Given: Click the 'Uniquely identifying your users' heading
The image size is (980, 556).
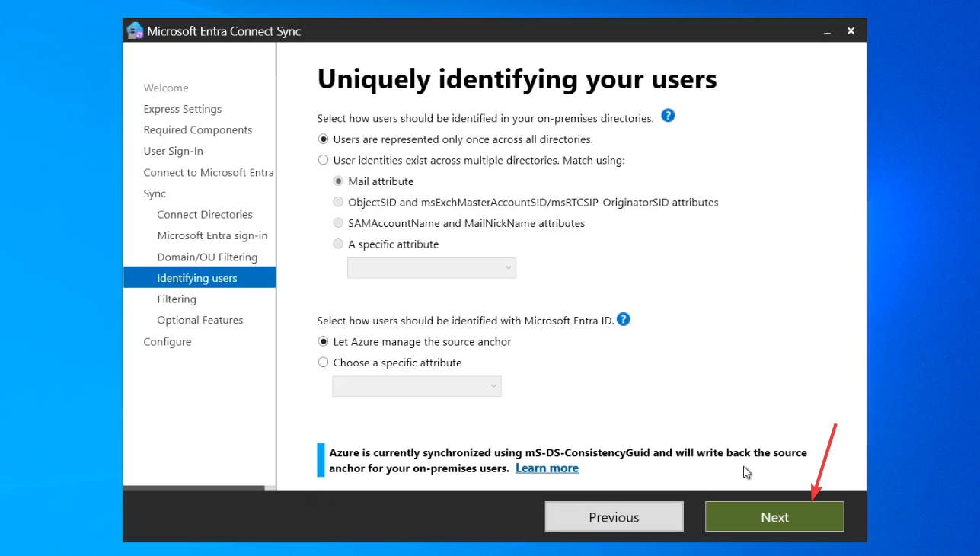Looking at the screenshot, I should tap(517, 79).
